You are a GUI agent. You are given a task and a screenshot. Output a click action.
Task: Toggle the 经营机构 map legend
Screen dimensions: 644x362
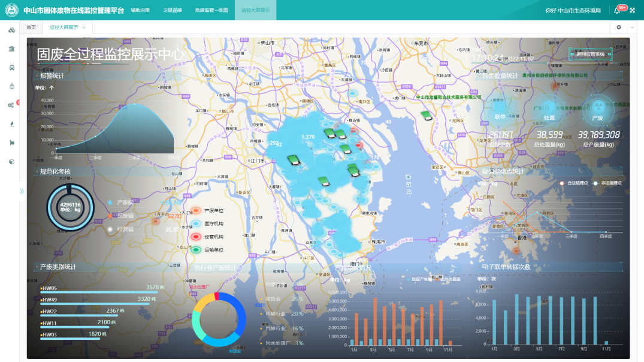(208, 237)
